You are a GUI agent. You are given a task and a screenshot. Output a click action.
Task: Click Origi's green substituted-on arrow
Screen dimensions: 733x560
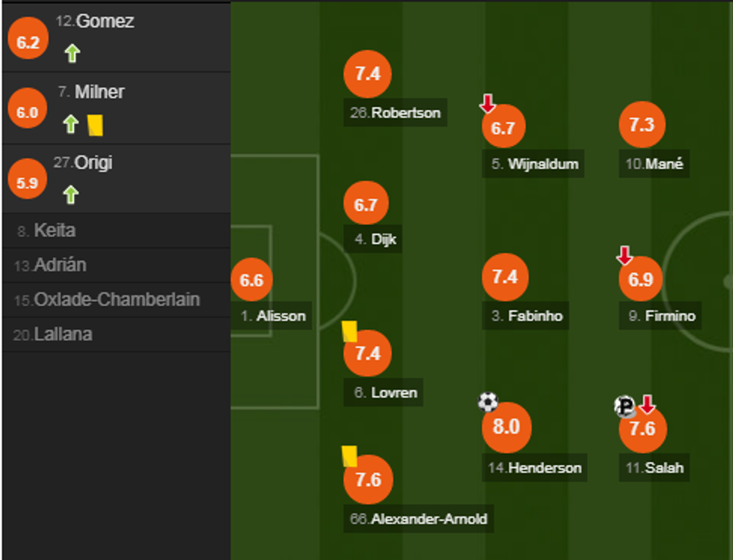coord(70,195)
